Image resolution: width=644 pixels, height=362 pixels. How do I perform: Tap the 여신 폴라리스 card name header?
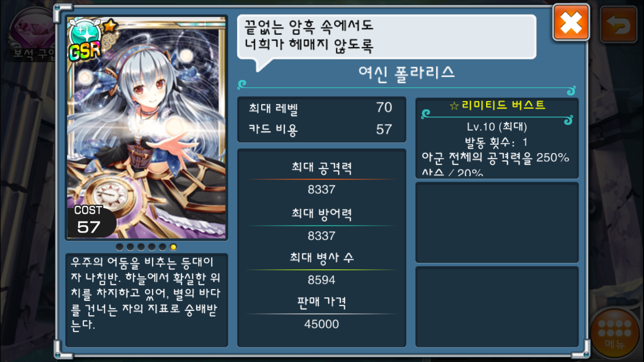407,73
